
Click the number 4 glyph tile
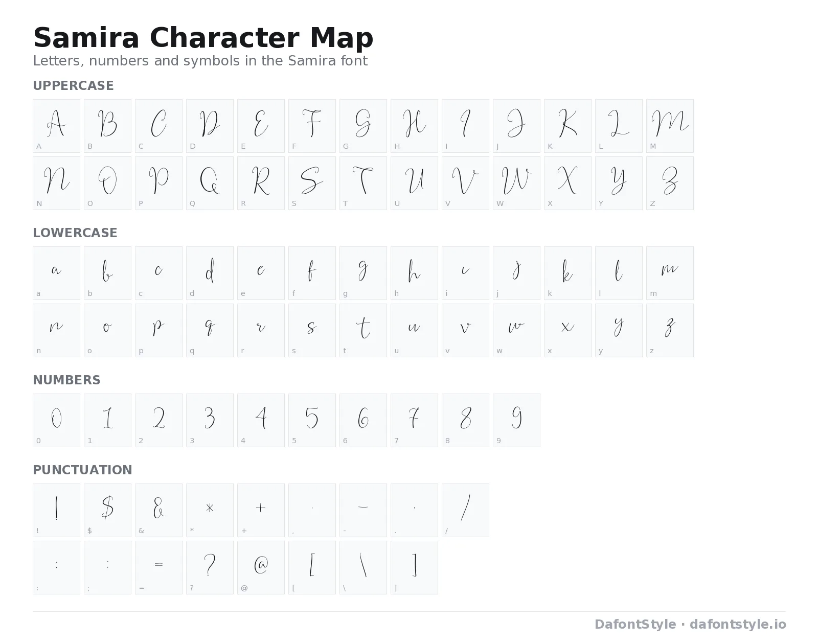click(x=261, y=420)
